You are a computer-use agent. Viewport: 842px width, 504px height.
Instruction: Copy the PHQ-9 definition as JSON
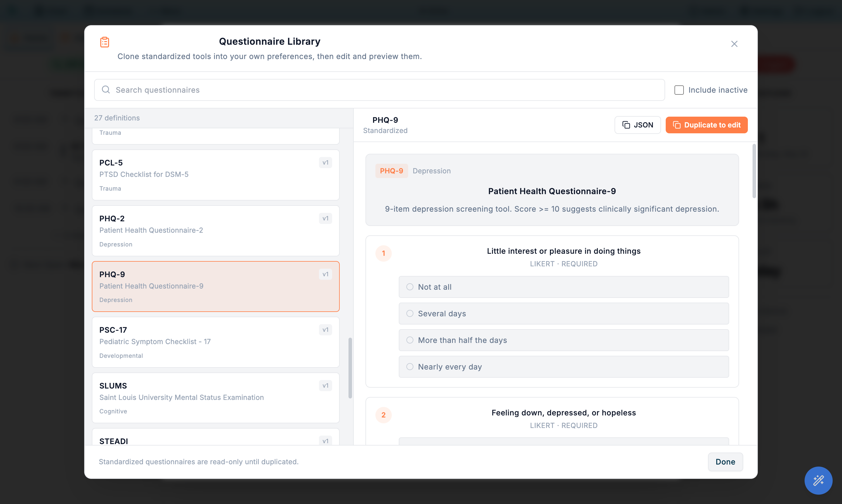coord(637,125)
